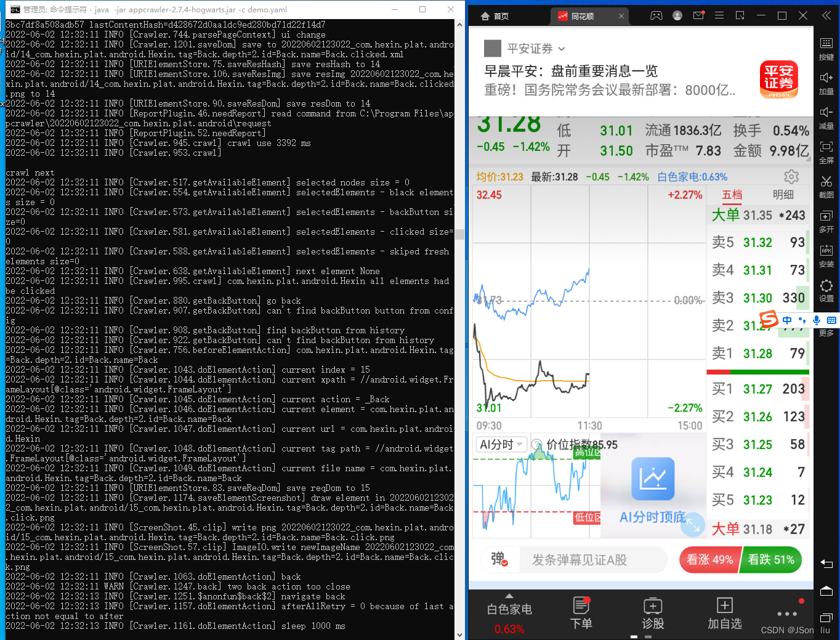
Task: Switch to the 首页 home tab in emulator
Action: (x=495, y=16)
